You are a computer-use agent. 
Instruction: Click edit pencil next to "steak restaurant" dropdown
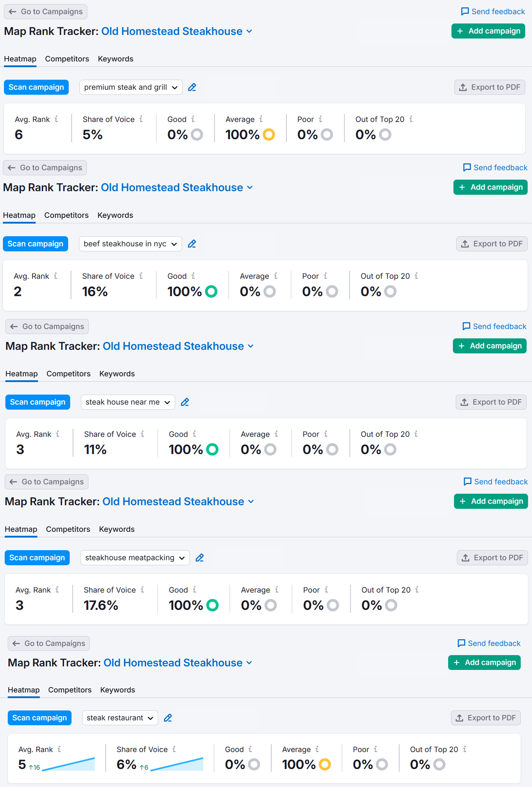click(168, 718)
